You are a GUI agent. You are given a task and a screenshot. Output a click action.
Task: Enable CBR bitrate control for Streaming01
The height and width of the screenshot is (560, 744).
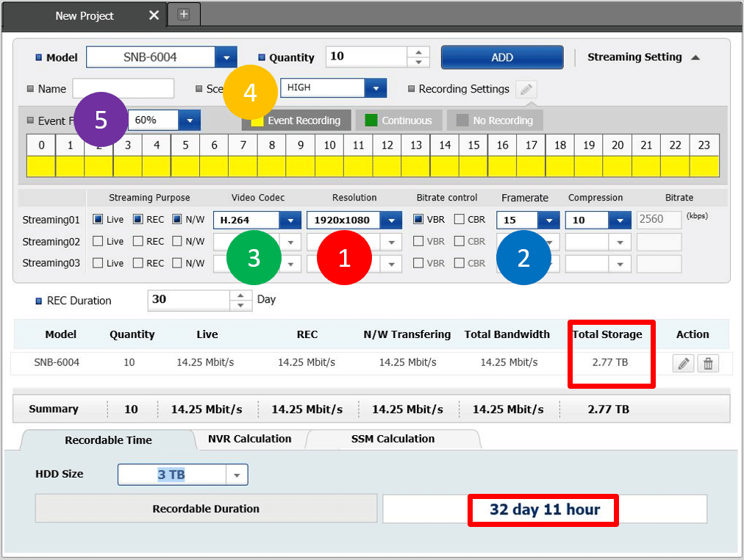tap(459, 219)
